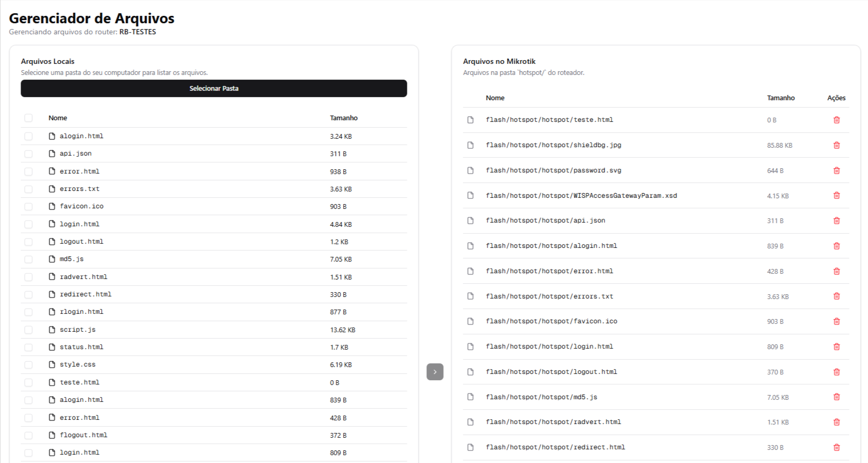Select the script.js checkbox
Viewport: 868px width, 463px height.
point(28,330)
